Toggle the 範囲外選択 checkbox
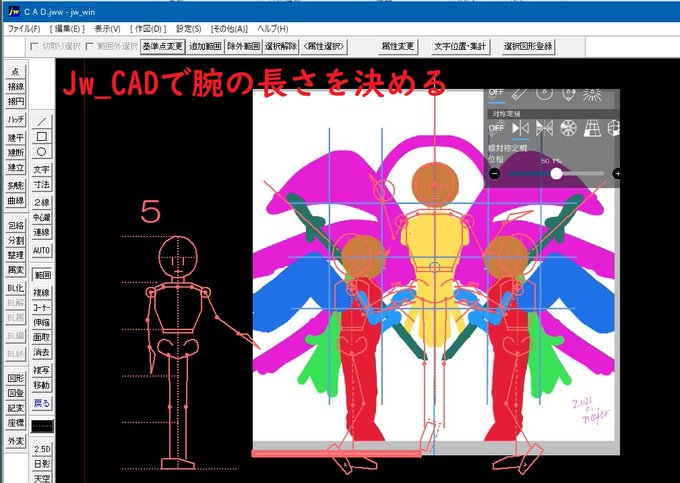Image resolution: width=680 pixels, height=483 pixels. point(90,46)
